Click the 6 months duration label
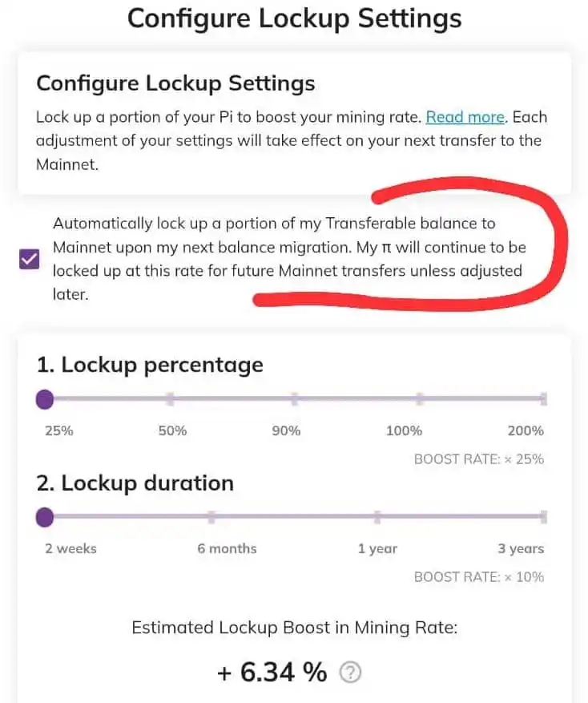Screen dimensions: 588x703 click(228, 549)
